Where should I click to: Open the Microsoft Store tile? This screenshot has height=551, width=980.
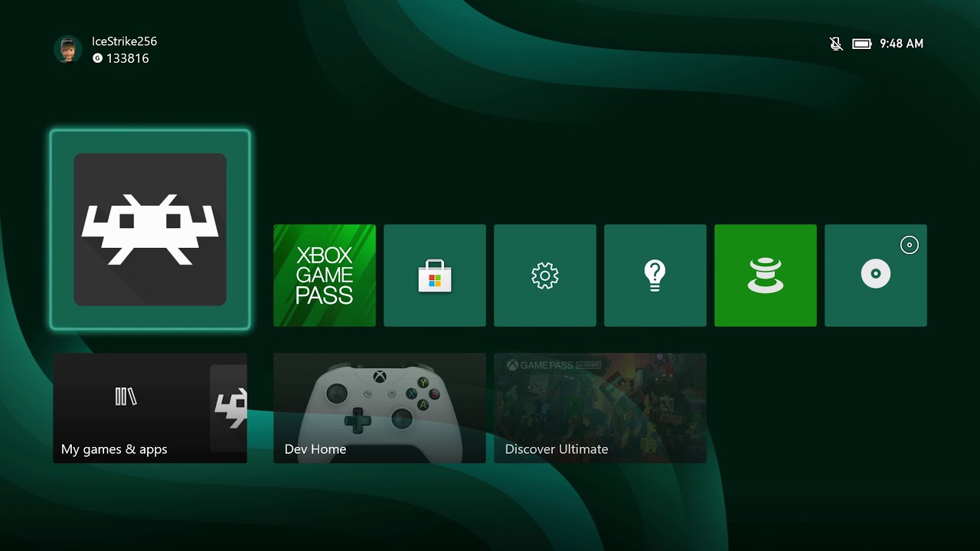click(x=435, y=275)
